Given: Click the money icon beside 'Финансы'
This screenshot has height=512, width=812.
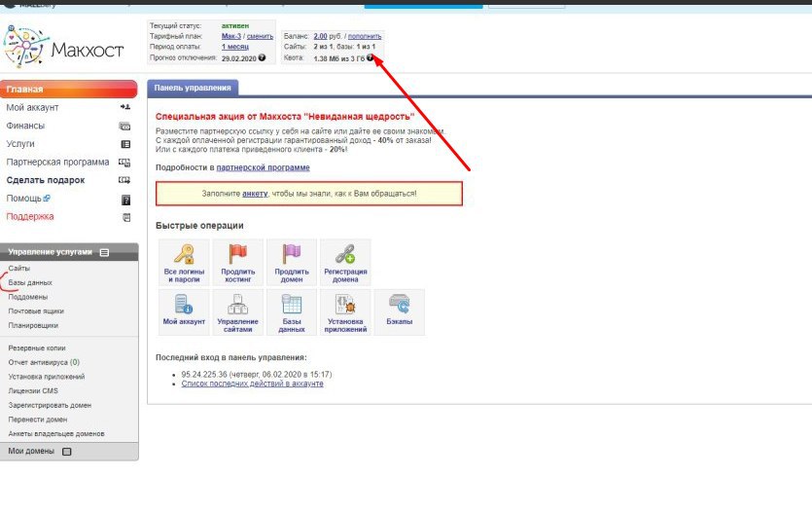Looking at the screenshot, I should point(124,126).
